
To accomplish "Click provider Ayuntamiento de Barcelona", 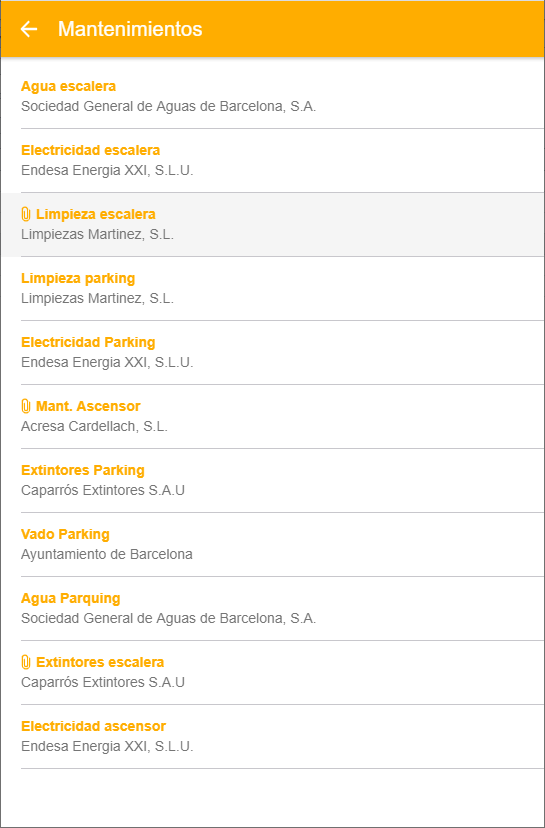I will click(x=107, y=554).
